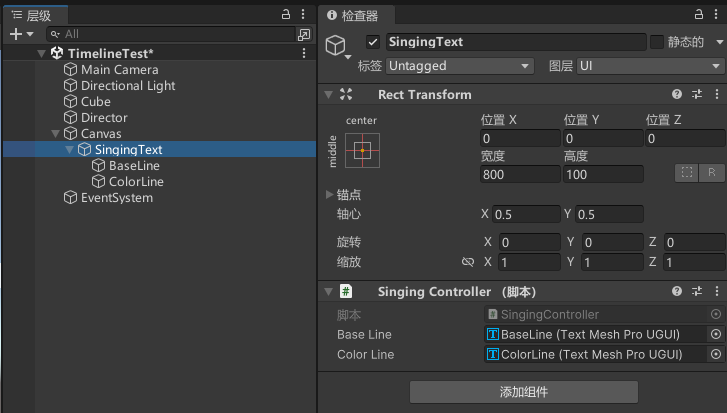
Task: Click the search-by-type icon in the Hierarchy
Action: click(x=304, y=34)
